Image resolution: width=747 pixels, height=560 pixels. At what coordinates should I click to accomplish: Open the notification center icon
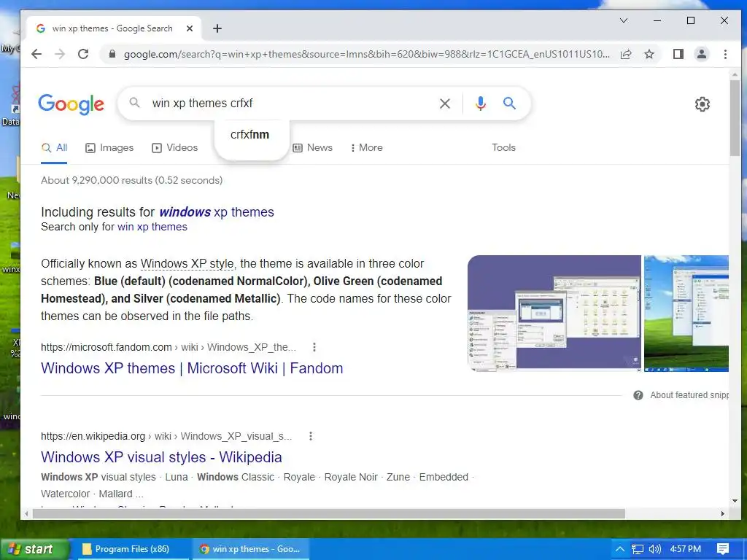(723, 549)
